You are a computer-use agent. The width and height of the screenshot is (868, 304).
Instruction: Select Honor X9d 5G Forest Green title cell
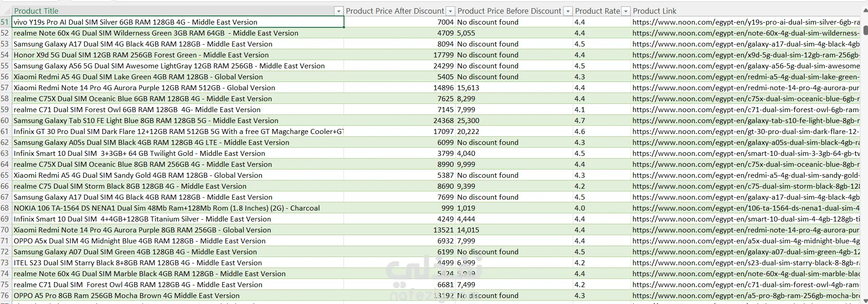click(x=178, y=55)
